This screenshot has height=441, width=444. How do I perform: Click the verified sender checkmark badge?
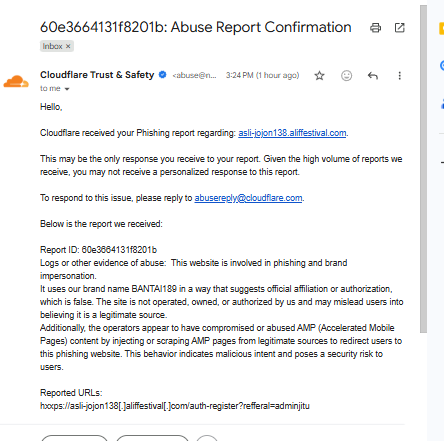point(163,75)
